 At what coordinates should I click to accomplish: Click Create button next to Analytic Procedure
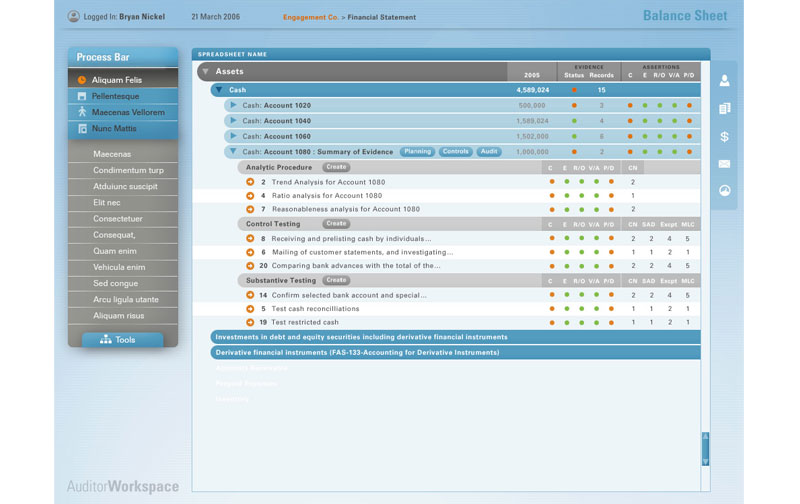(x=336, y=167)
